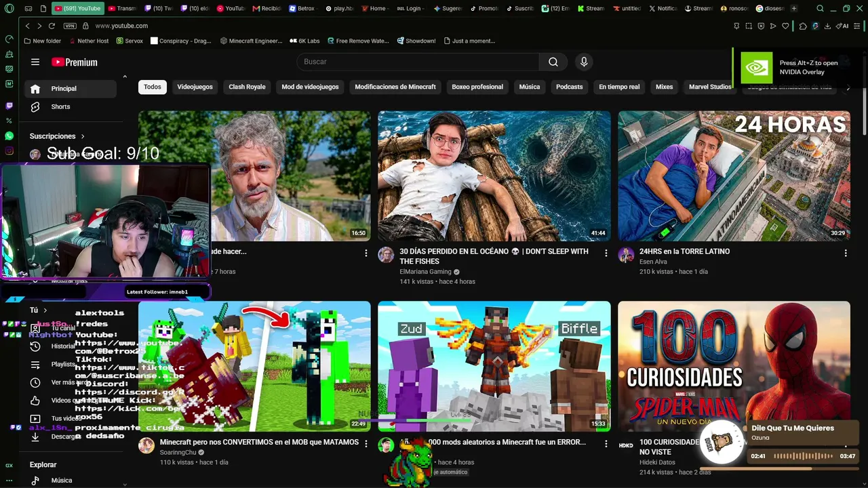This screenshot has width=868, height=488.
Task: Open the Esen Alva channel avatar
Action: tap(626, 255)
